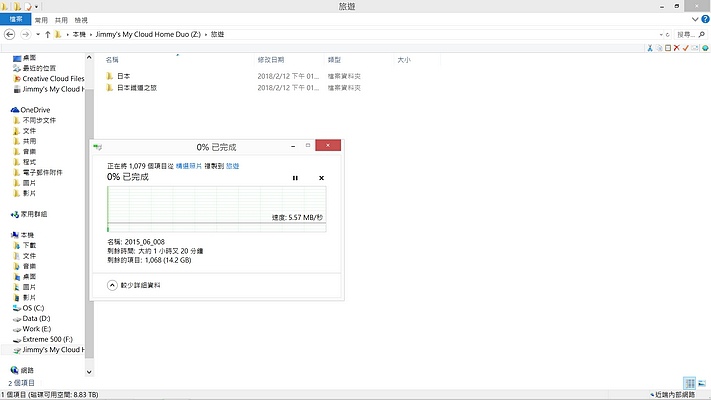Switch to large thumbnails view in status bar

pyautogui.click(x=701, y=383)
